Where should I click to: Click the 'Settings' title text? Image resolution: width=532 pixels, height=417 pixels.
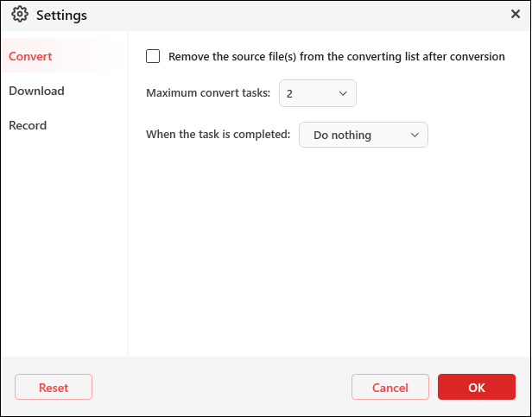(61, 16)
